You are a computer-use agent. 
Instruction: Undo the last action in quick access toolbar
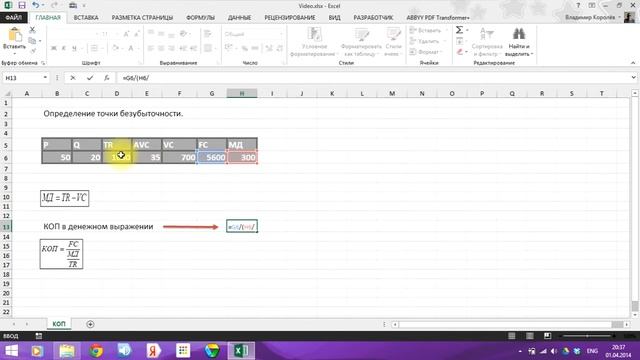pos(36,5)
